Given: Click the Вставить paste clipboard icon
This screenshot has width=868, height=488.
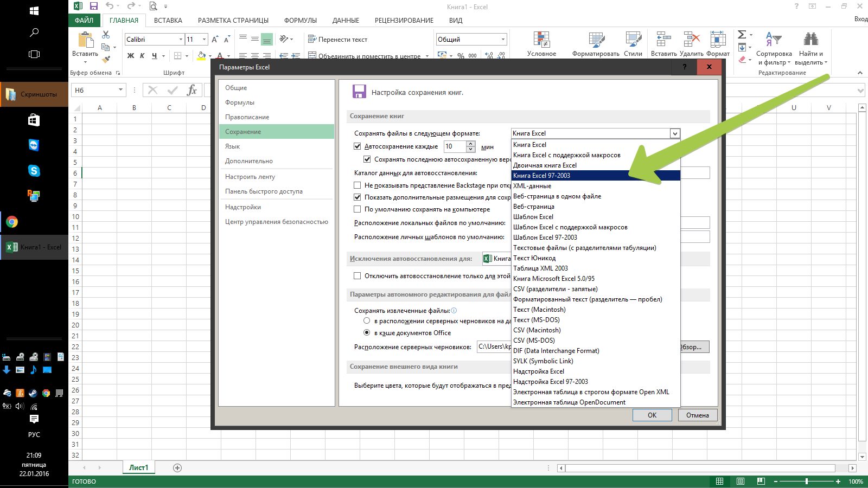Looking at the screenshot, I should [86, 40].
